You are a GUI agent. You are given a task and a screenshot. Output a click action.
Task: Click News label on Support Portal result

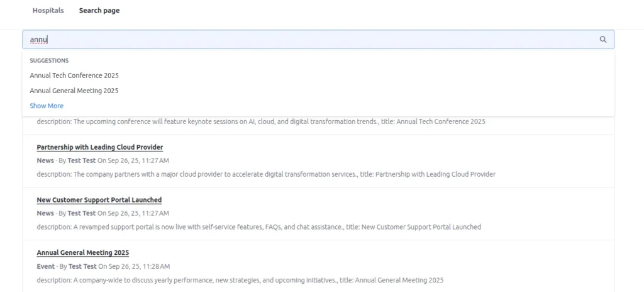[x=45, y=213]
